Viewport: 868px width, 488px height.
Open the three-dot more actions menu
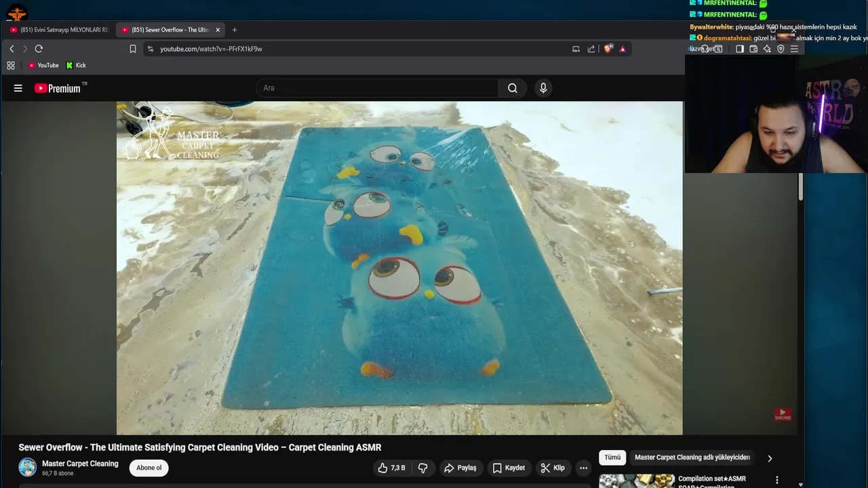[x=583, y=468]
